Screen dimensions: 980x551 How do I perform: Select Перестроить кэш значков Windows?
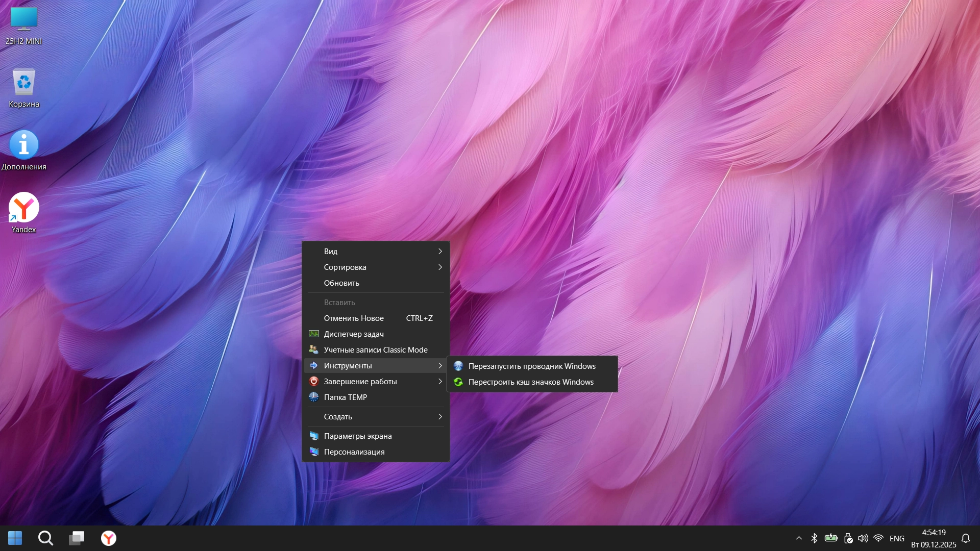click(531, 382)
